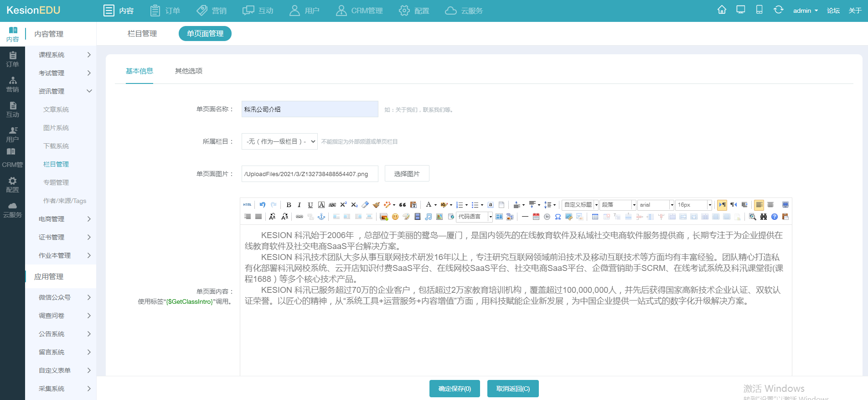Click 取消返回(C) cancel button
Viewport: 868px width, 400px height.
(513, 389)
